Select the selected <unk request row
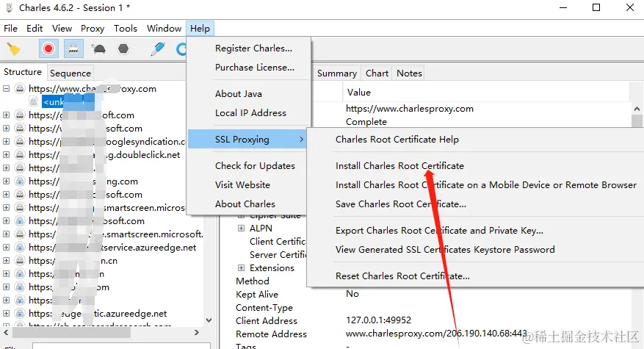Viewport: 644px width, 349px height. (68, 102)
